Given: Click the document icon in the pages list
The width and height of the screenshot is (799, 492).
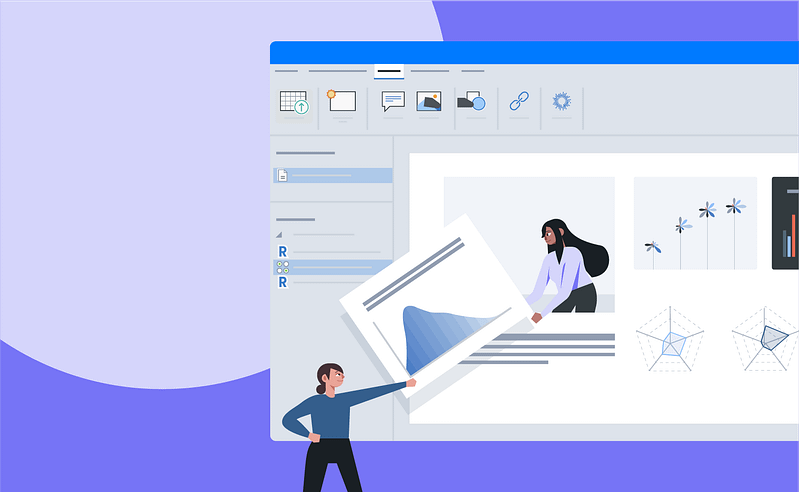Looking at the screenshot, I should [x=283, y=175].
